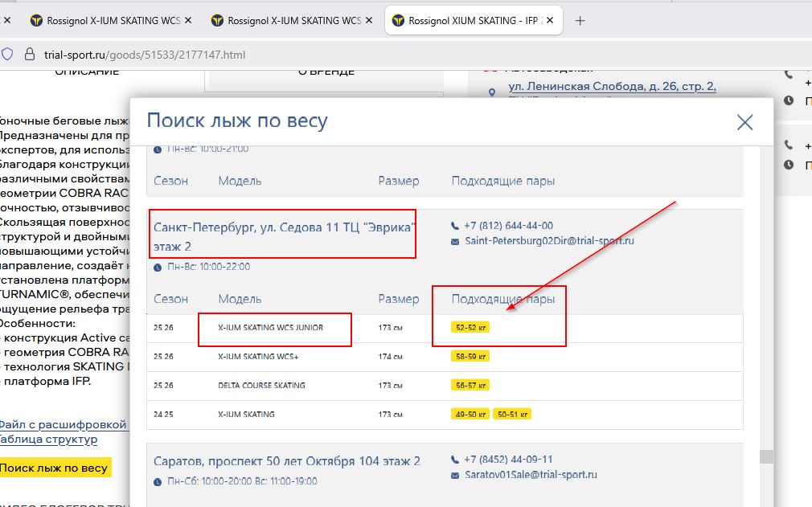Open the 'ул. Ленинская Слобода, д. 26' address link
The width and height of the screenshot is (812, 507).
click(612, 87)
